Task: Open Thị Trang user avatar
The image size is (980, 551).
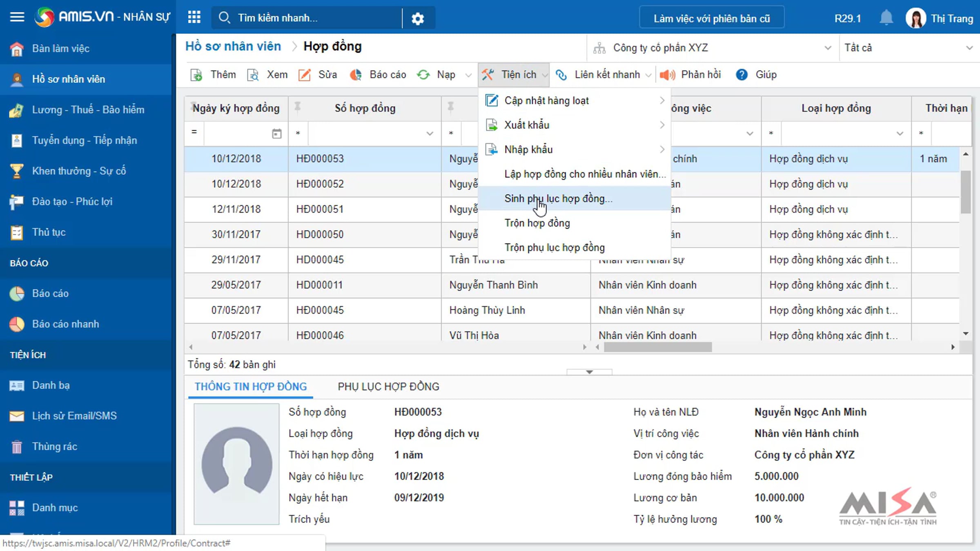Action: coord(915,18)
